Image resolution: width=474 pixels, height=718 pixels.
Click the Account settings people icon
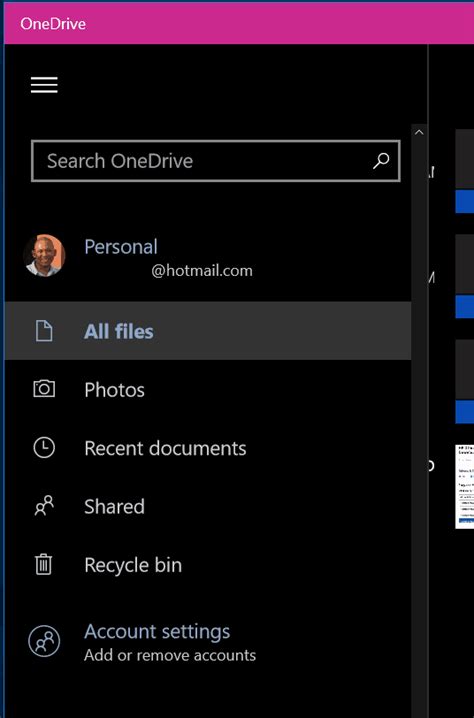(44, 641)
